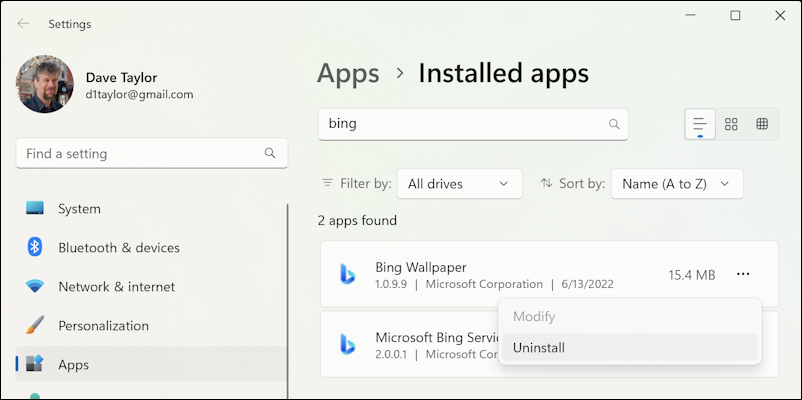The height and width of the screenshot is (400, 802).
Task: Click the Microsoft Bing Service app row
Action: 549,344
